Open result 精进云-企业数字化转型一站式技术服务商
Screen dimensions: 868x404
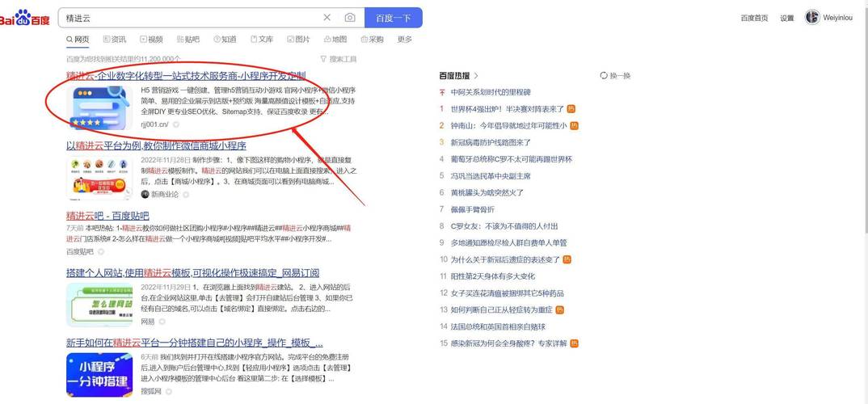[x=186, y=76]
